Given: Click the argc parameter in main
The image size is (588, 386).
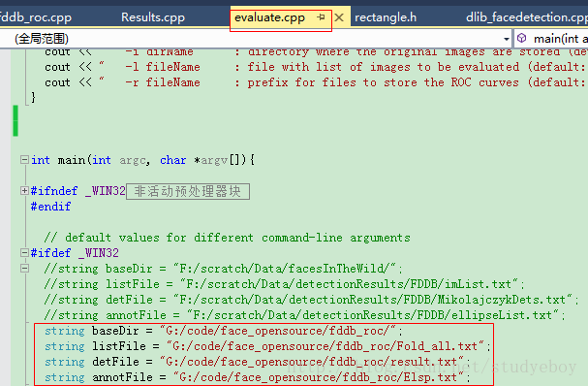Looking at the screenshot, I should click(133, 160).
